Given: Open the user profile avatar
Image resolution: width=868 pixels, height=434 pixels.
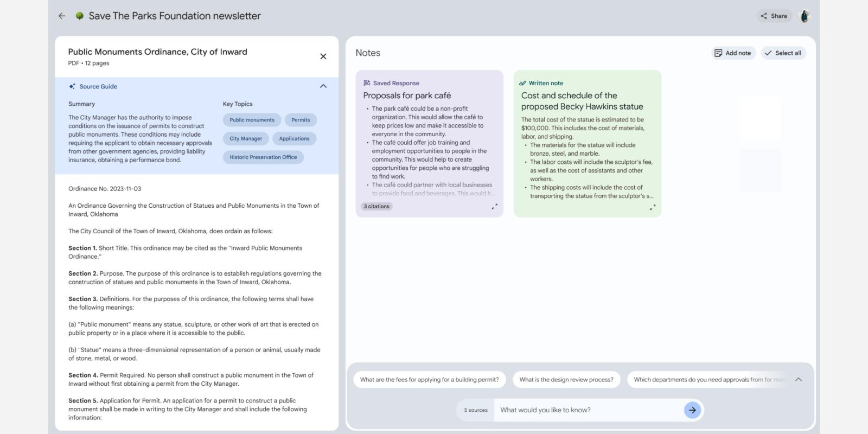Looking at the screenshot, I should 805,16.
